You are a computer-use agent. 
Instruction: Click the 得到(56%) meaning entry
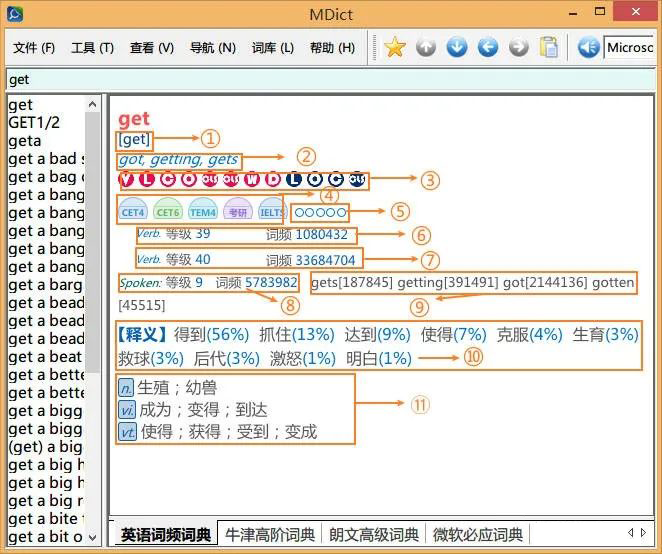tap(212, 335)
